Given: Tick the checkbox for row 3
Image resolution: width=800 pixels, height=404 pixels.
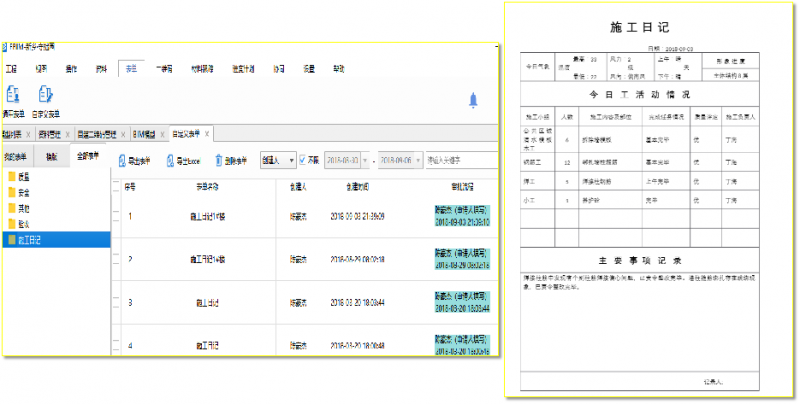Looking at the screenshot, I should [116, 304].
